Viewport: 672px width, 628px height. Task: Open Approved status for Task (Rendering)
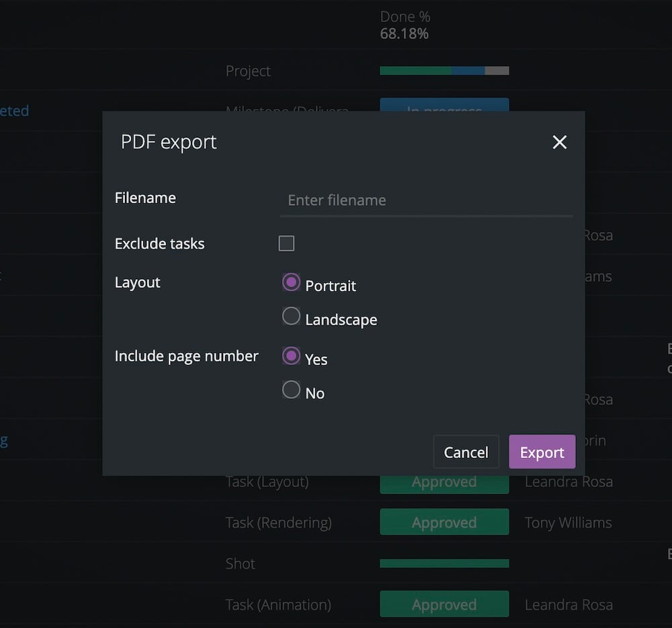(444, 522)
